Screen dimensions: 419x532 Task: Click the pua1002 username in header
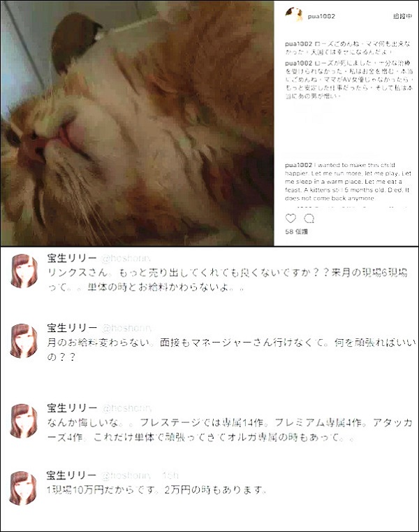click(321, 16)
